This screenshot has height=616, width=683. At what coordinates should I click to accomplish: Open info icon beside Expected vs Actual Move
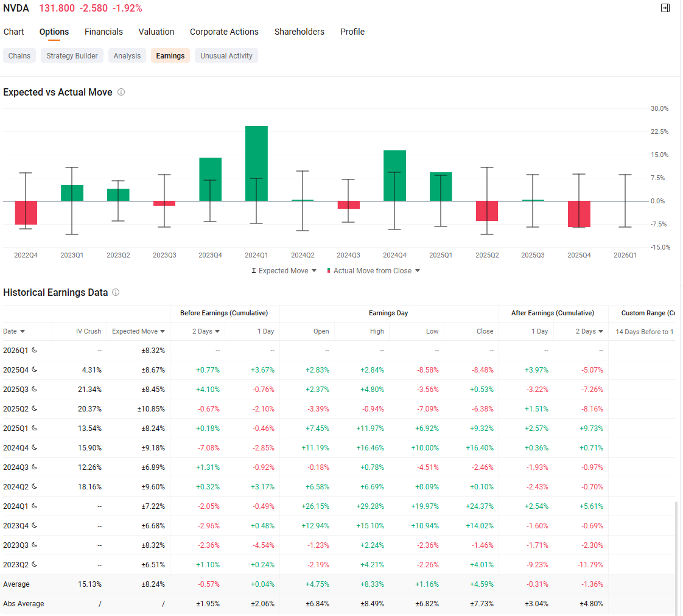[x=121, y=92]
